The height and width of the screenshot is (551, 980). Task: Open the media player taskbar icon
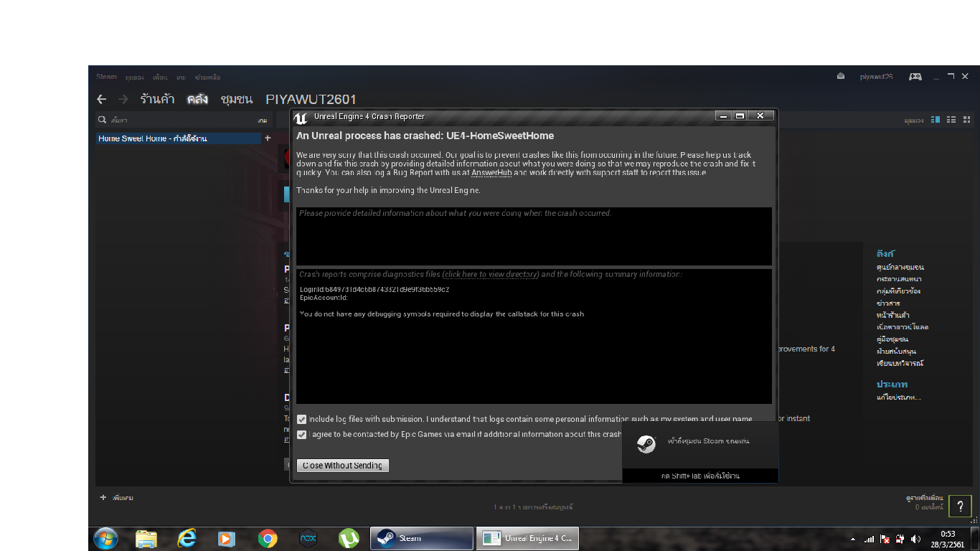coord(227,539)
